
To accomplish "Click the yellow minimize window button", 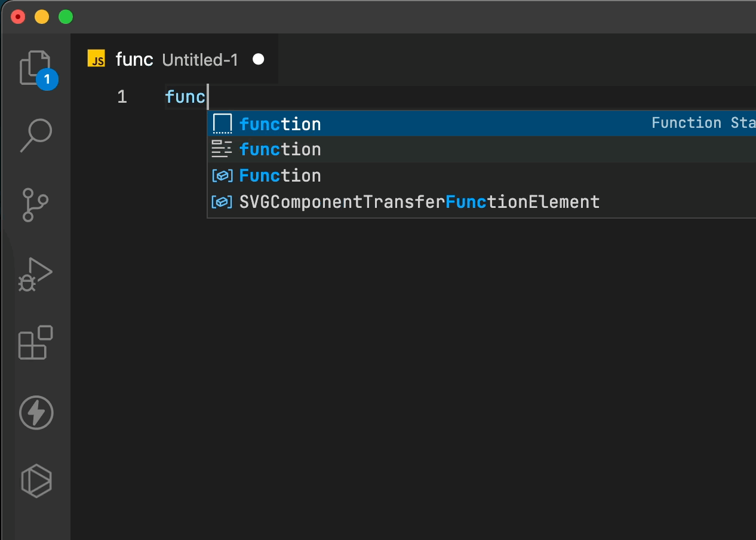I will click(42, 17).
